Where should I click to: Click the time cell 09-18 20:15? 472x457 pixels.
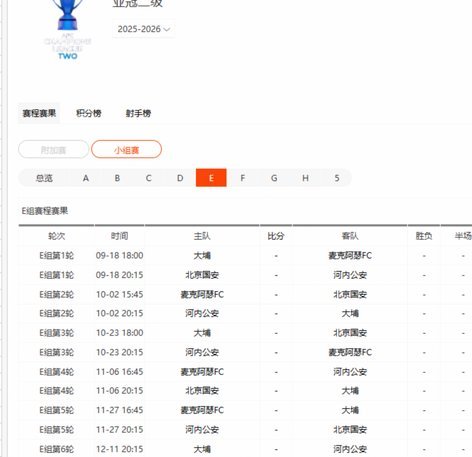pos(119,275)
